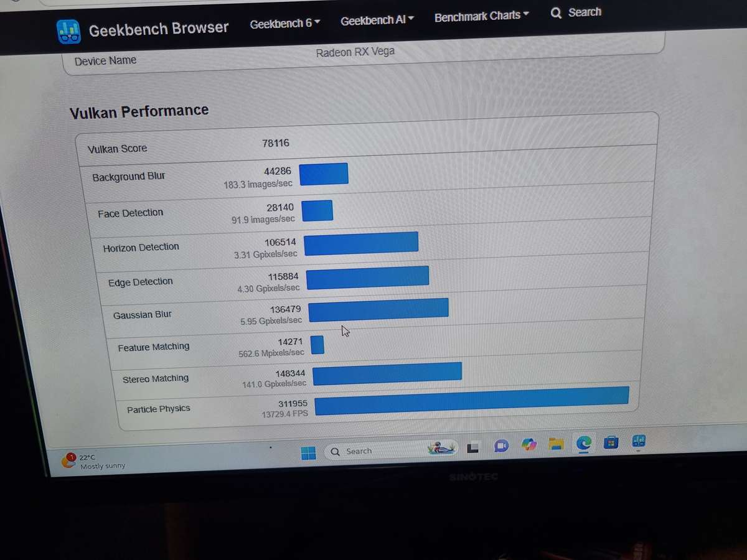Image resolution: width=747 pixels, height=560 pixels.
Task: Click the Vulkan Score value 78116
Action: tap(276, 144)
